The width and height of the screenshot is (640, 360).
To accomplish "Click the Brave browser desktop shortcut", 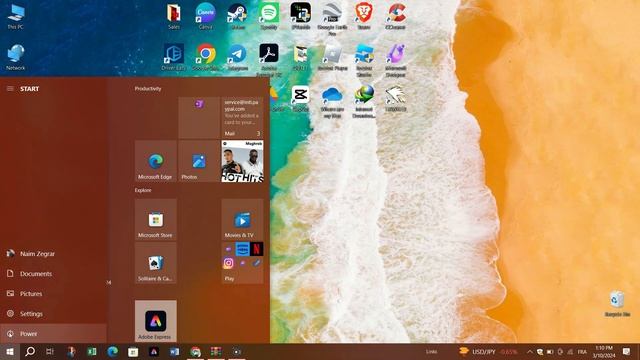I will 363,16.
